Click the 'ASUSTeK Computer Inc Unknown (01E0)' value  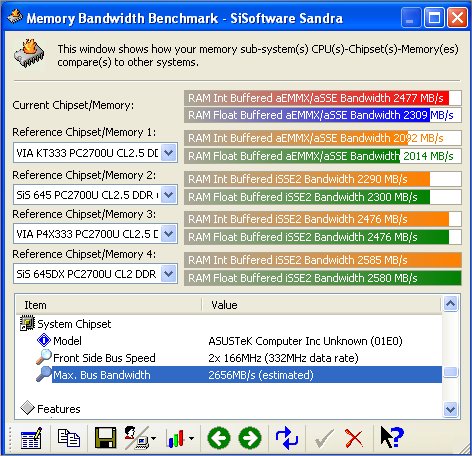[x=305, y=341]
